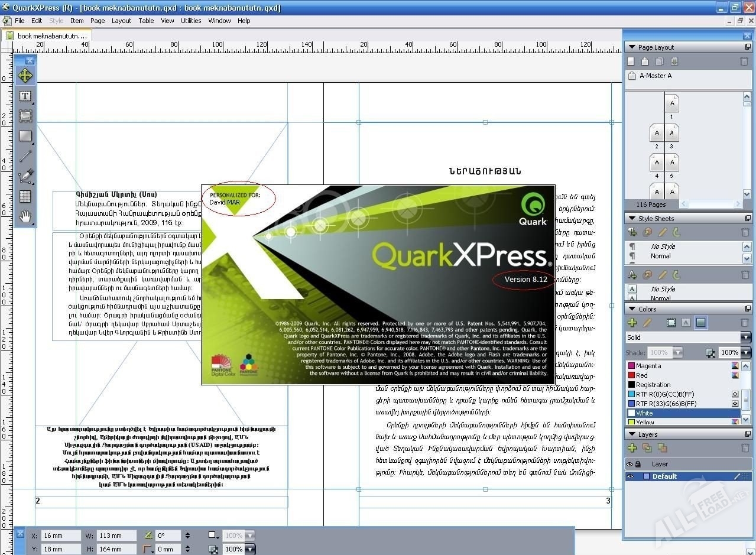Screen dimensions: 756x555
Task: Click the Item move tool
Action: (x=25, y=76)
